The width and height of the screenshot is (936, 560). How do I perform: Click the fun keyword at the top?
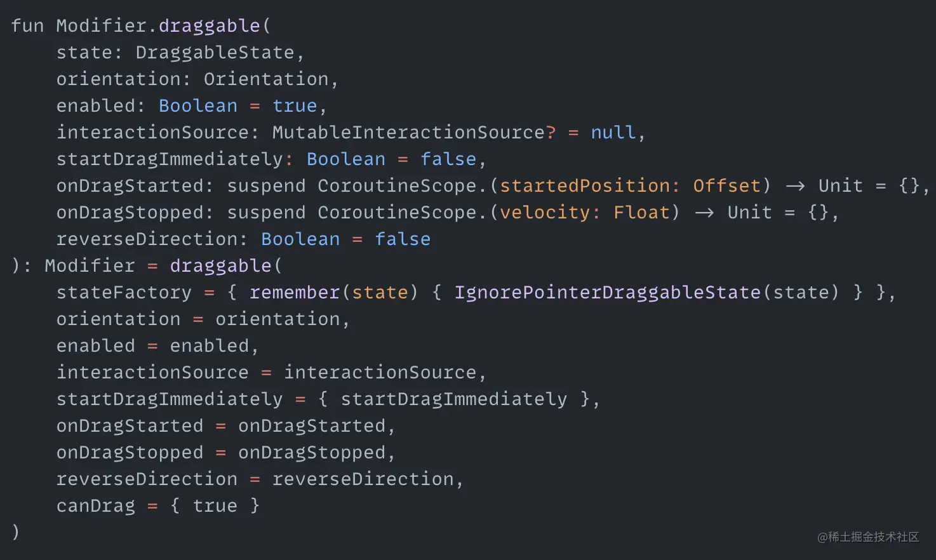tap(27, 26)
